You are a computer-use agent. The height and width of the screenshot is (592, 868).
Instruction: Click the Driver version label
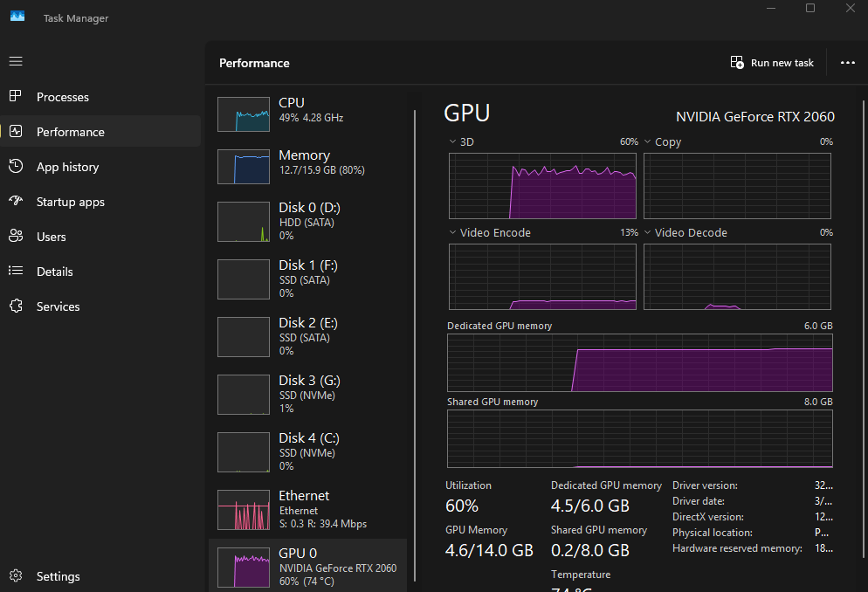tap(705, 485)
